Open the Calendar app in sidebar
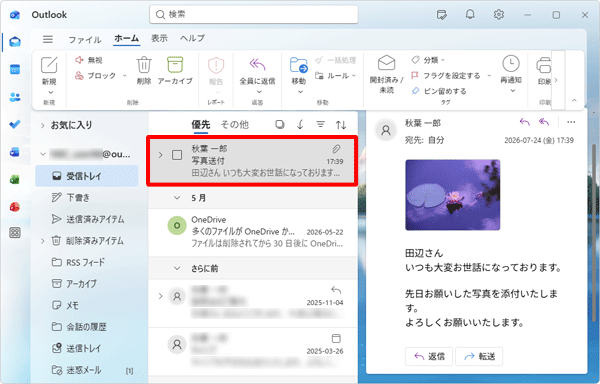The image size is (600, 384). [x=15, y=70]
